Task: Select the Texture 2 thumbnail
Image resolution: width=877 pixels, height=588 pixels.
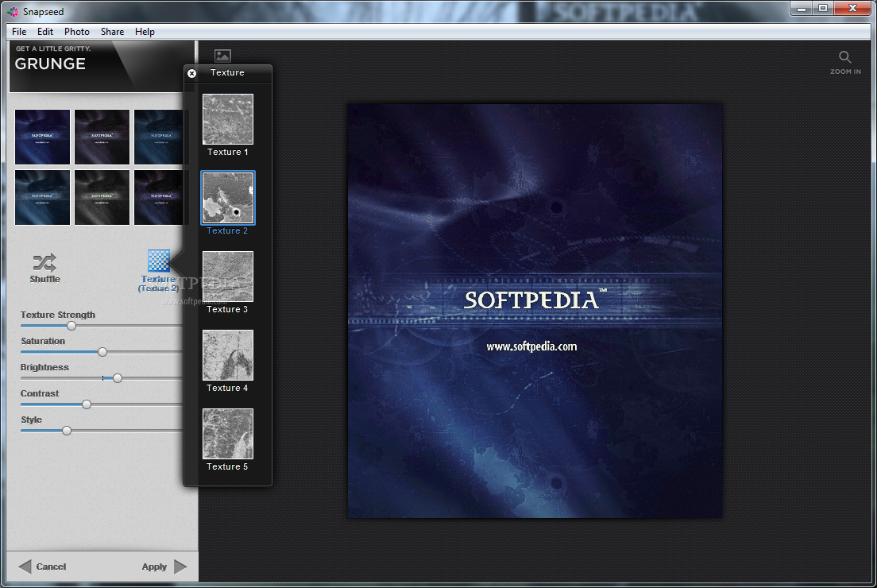Action: click(228, 198)
